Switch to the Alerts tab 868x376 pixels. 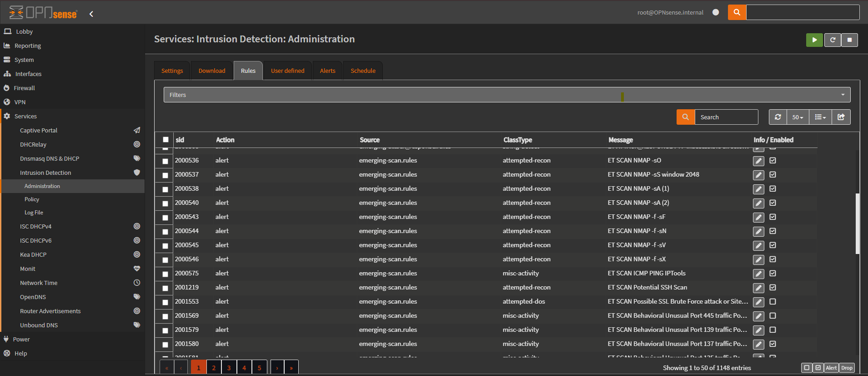pos(327,71)
